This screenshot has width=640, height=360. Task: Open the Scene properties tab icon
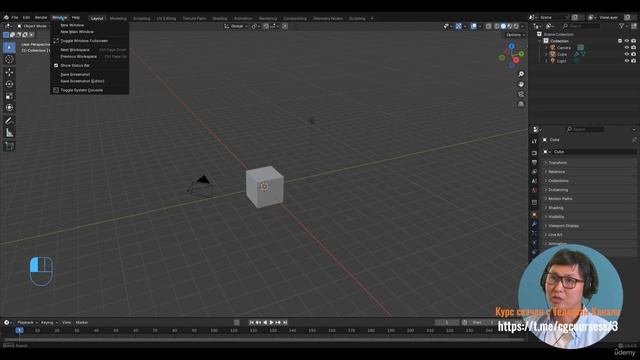coord(534,181)
